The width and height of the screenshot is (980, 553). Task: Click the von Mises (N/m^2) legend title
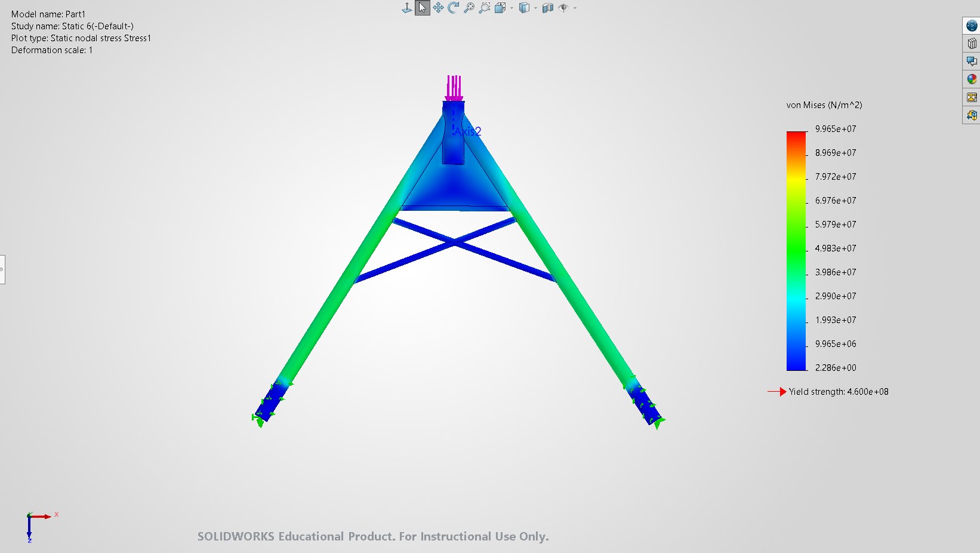824,105
